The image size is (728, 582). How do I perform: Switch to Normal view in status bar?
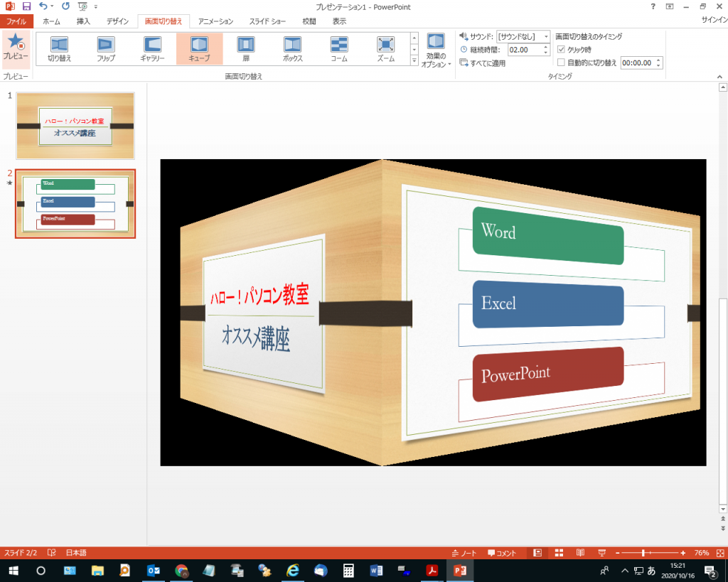[x=537, y=553]
